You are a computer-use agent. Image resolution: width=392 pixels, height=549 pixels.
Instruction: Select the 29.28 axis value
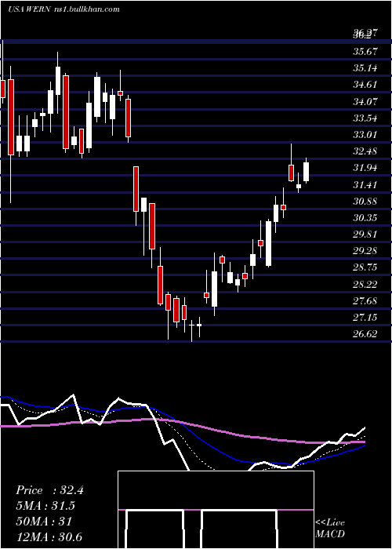[365, 251]
